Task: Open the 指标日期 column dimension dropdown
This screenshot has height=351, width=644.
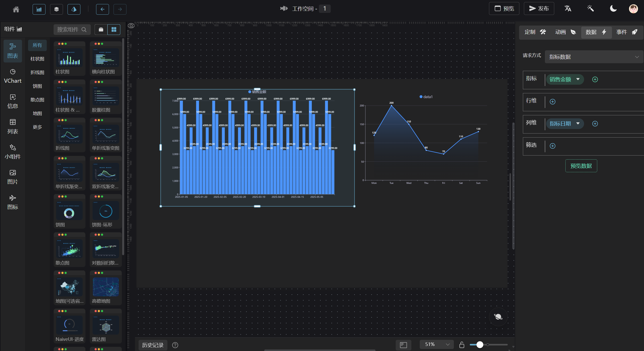Action: pyautogui.click(x=565, y=124)
